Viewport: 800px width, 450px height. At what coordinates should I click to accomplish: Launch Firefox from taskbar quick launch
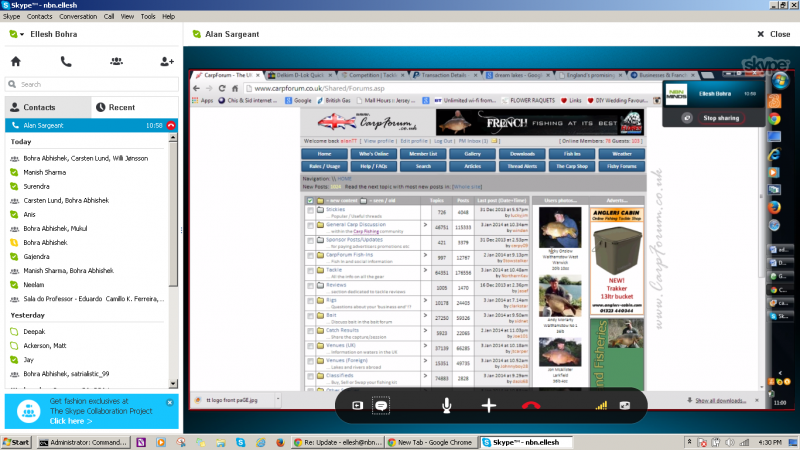(x=280, y=442)
